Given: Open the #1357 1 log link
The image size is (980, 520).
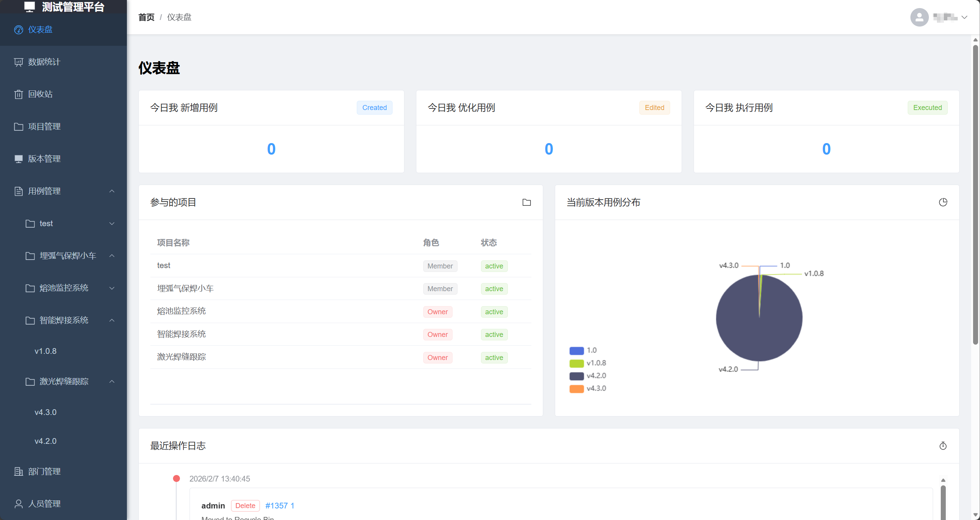Looking at the screenshot, I should (280, 506).
